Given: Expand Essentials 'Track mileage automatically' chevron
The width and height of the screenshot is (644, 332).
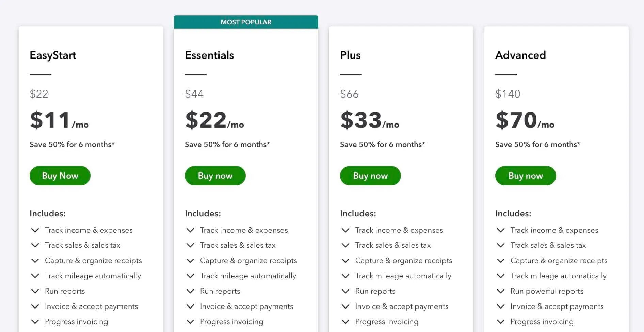Looking at the screenshot, I should [190, 276].
